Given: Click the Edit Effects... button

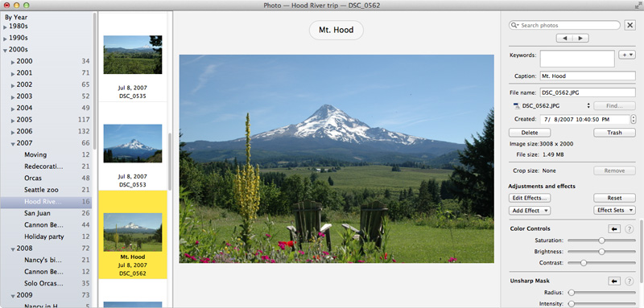Looking at the screenshot, I should pyautogui.click(x=530, y=198).
